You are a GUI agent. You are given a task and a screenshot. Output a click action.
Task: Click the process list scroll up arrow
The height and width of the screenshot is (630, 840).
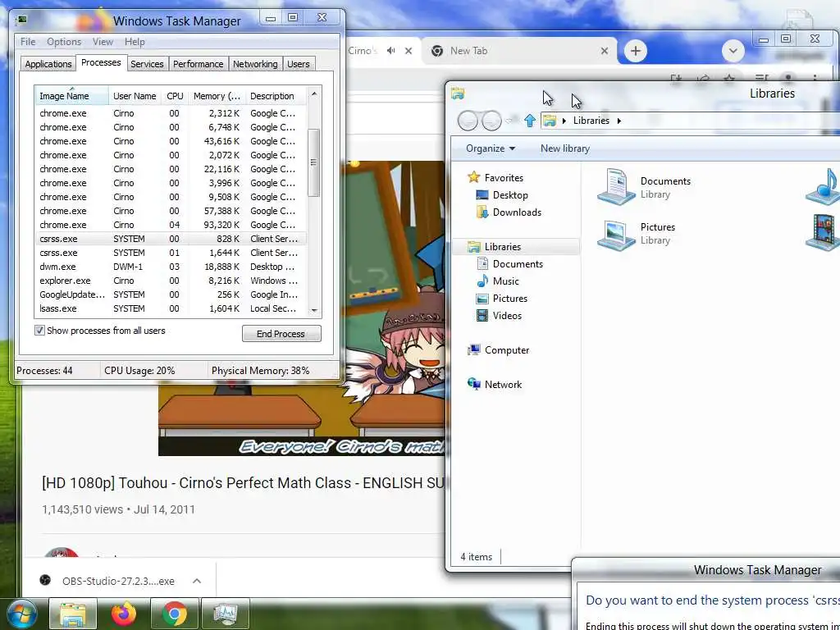(x=314, y=94)
